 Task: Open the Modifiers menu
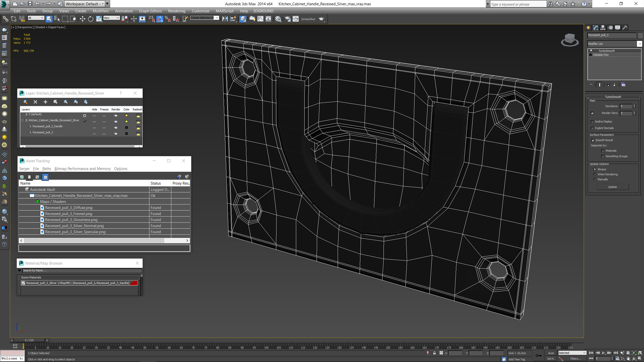[x=101, y=11]
